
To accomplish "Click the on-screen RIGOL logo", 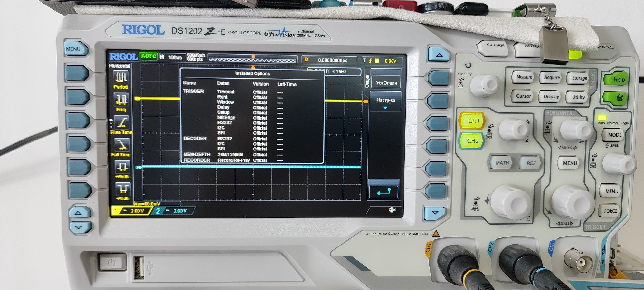I will (124, 57).
